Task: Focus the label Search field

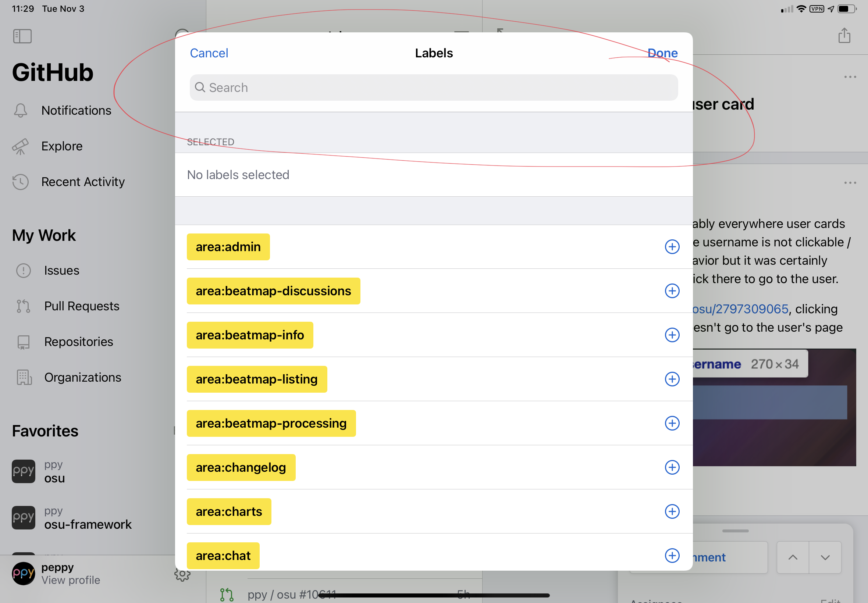Action: pos(433,87)
